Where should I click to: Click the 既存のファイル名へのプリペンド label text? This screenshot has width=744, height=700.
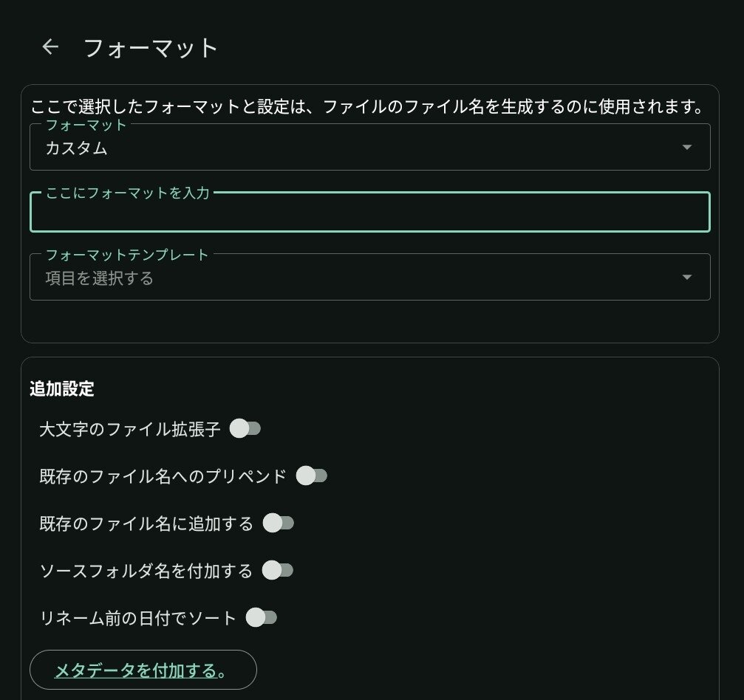click(x=163, y=476)
